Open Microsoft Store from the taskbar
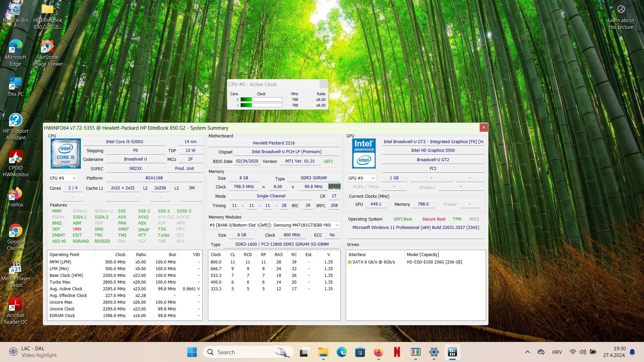644x362 pixels. 360,352
